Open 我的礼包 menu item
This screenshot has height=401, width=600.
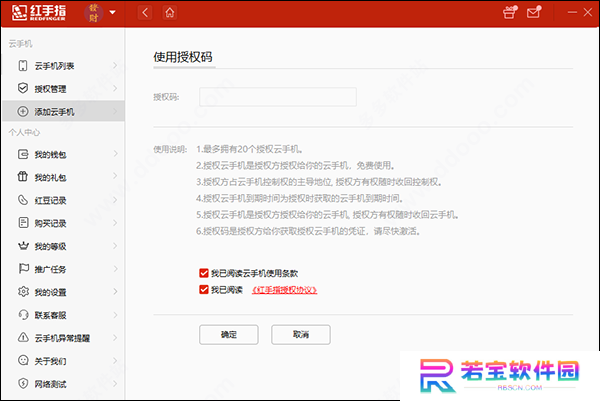(63, 177)
